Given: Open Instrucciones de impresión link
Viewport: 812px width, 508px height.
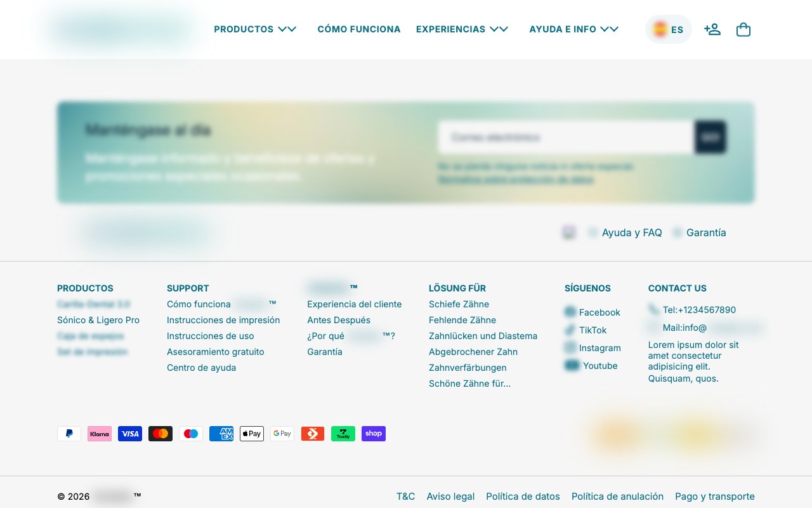Looking at the screenshot, I should coord(223,320).
